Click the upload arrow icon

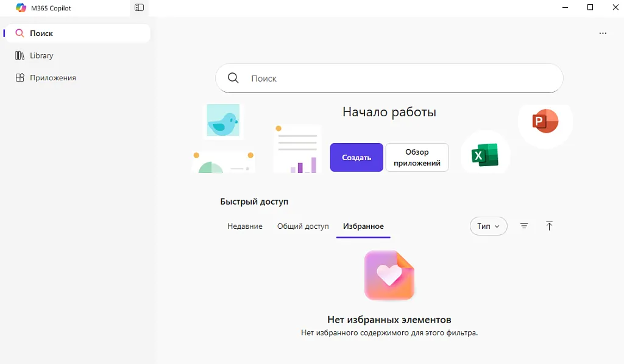(549, 226)
